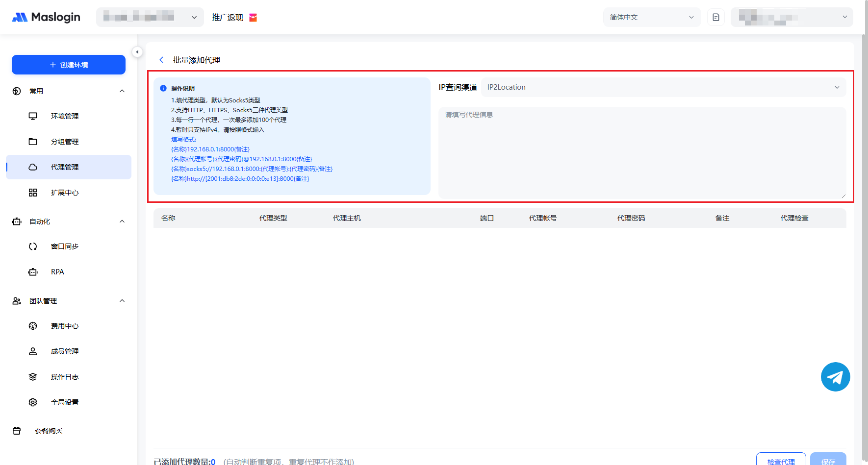The width and height of the screenshot is (868, 465).
Task: Click the document icon in top bar
Action: pyautogui.click(x=716, y=17)
